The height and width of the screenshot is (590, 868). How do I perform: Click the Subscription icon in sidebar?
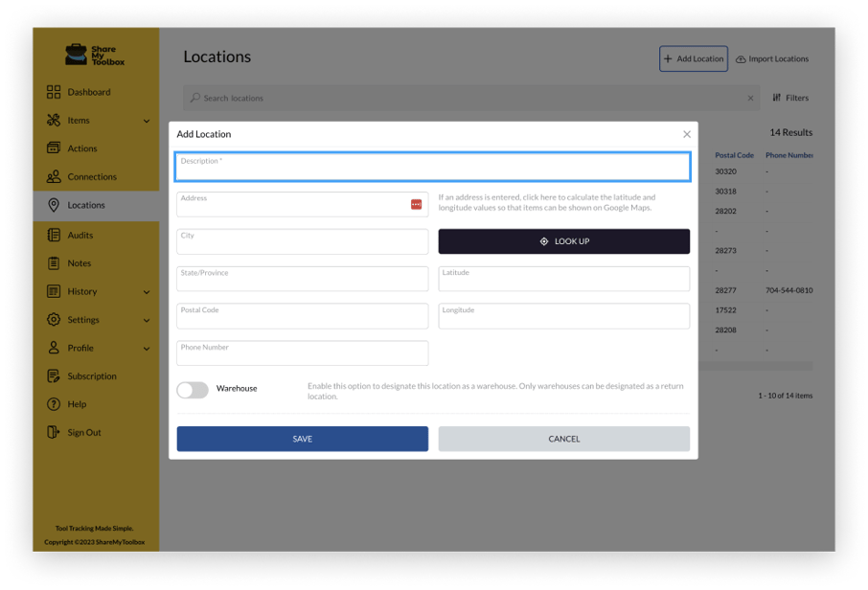point(54,376)
